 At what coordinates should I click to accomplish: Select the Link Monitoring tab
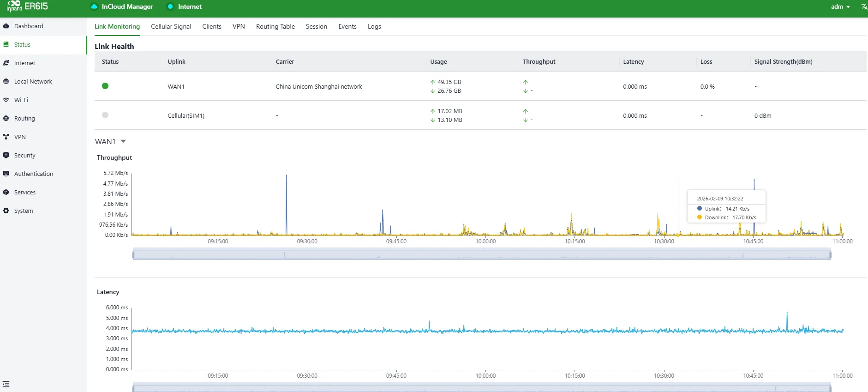[117, 27]
